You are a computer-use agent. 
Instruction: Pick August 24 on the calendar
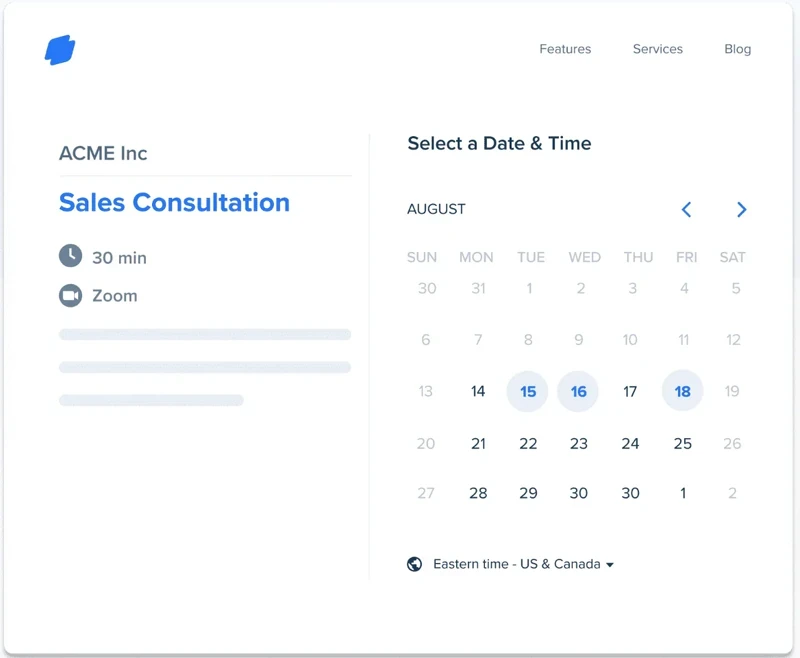coord(630,443)
